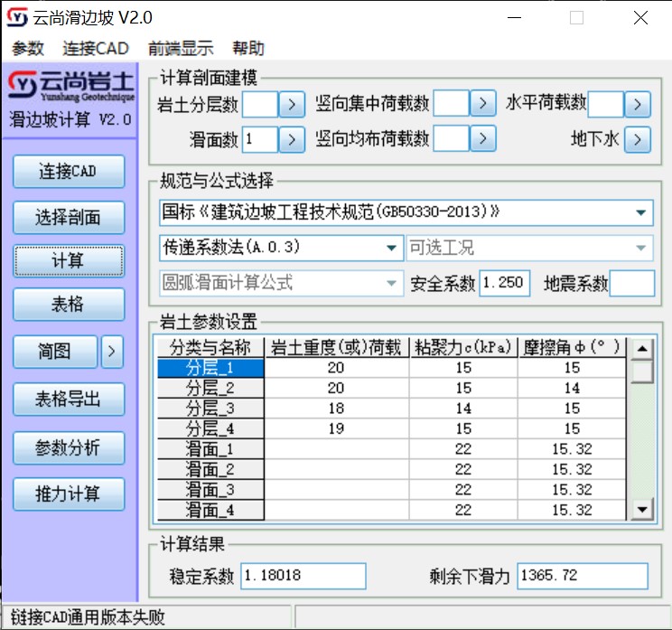Click the 参数分析 button

(69, 448)
